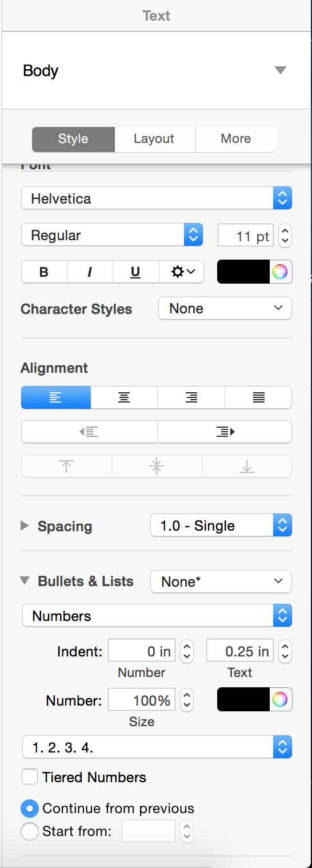Select the Continue from previous option
The image size is (312, 868).
29,809
